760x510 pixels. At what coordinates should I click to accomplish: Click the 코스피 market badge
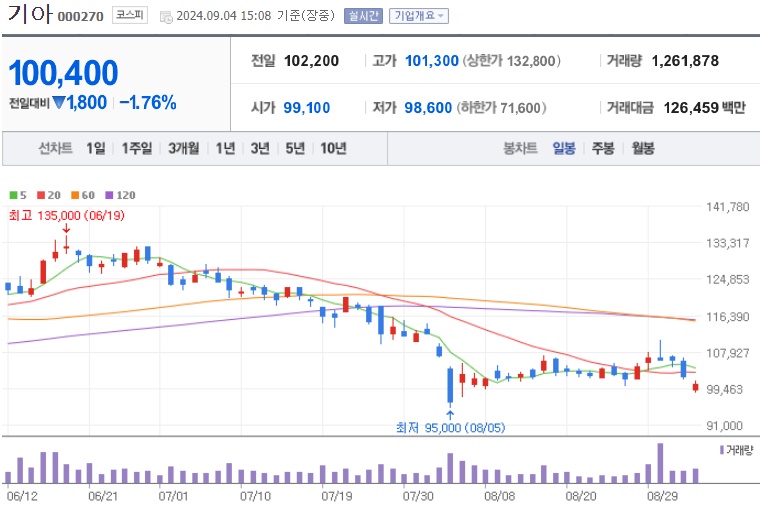point(130,15)
